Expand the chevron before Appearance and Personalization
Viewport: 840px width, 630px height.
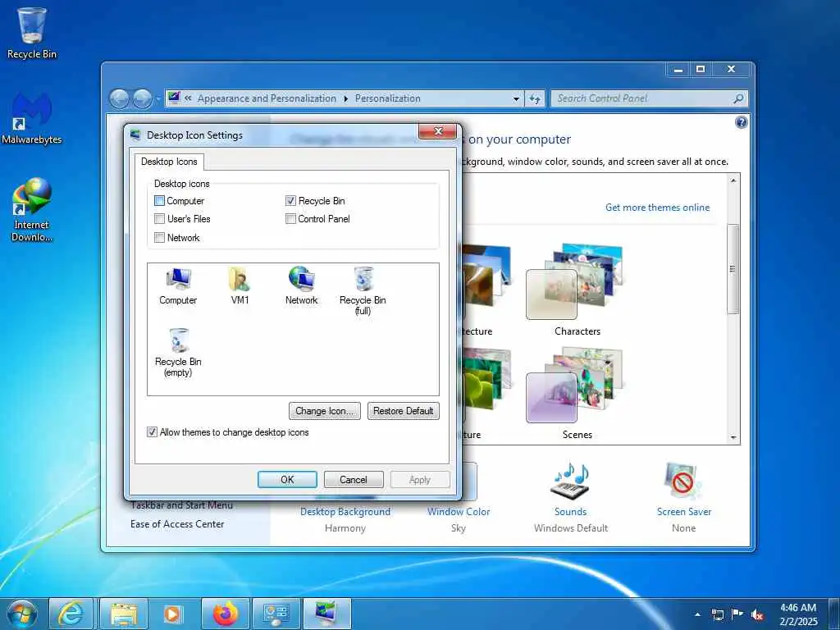(x=188, y=98)
